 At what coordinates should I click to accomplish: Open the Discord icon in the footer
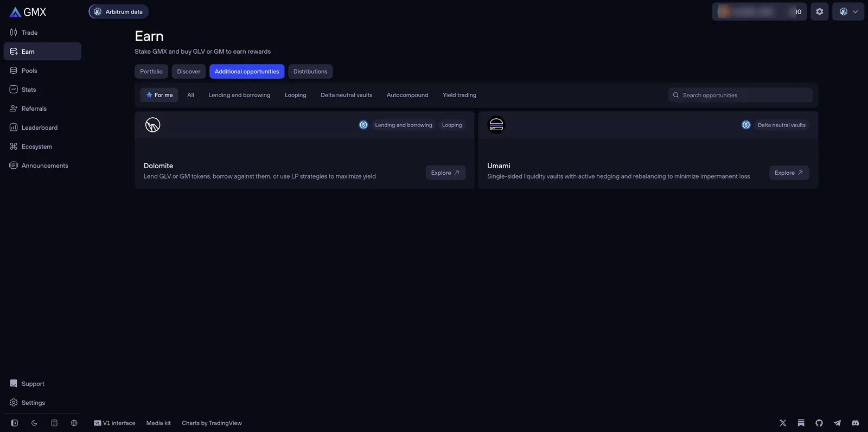[x=856, y=423]
